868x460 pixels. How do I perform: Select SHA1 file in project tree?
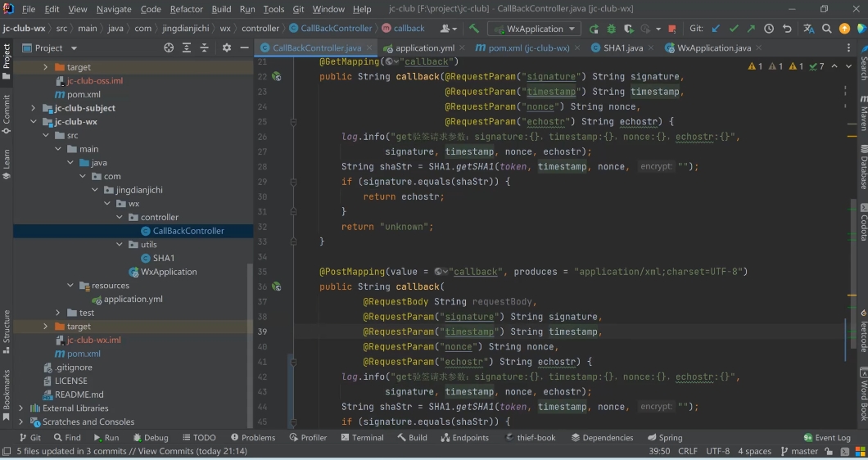tap(163, 259)
